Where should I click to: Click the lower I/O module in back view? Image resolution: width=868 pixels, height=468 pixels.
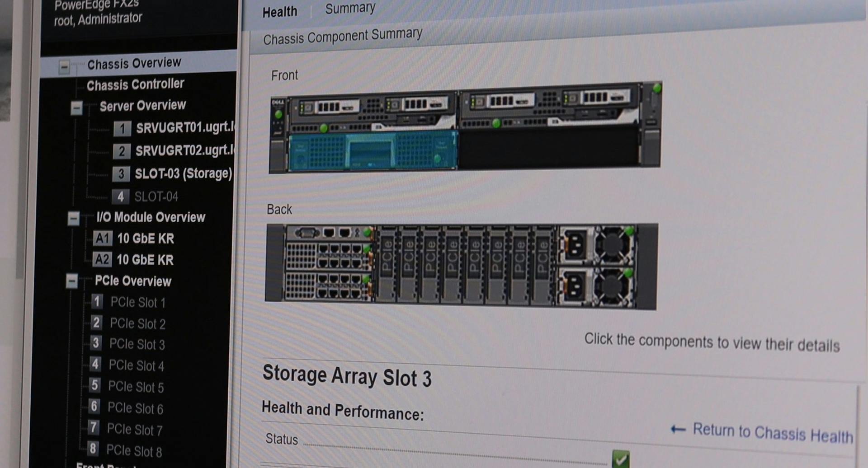(x=328, y=286)
